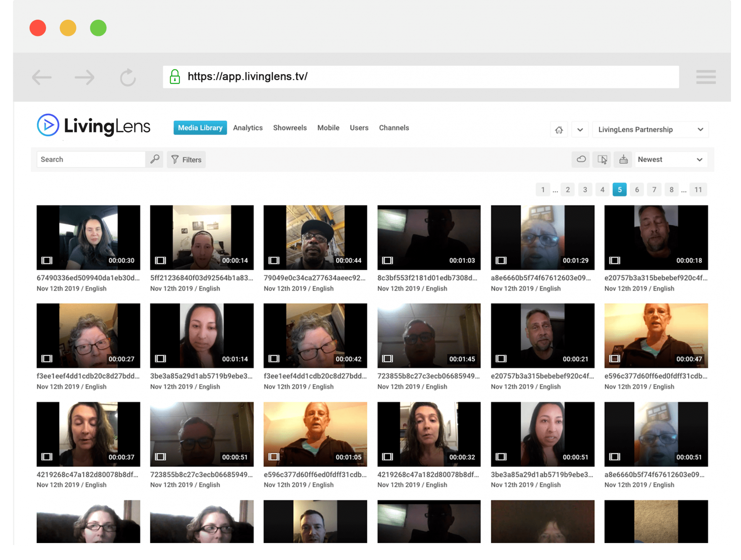Image resolution: width=741 pixels, height=560 pixels.
Task: Click the LivingLens logo
Action: [93, 125]
